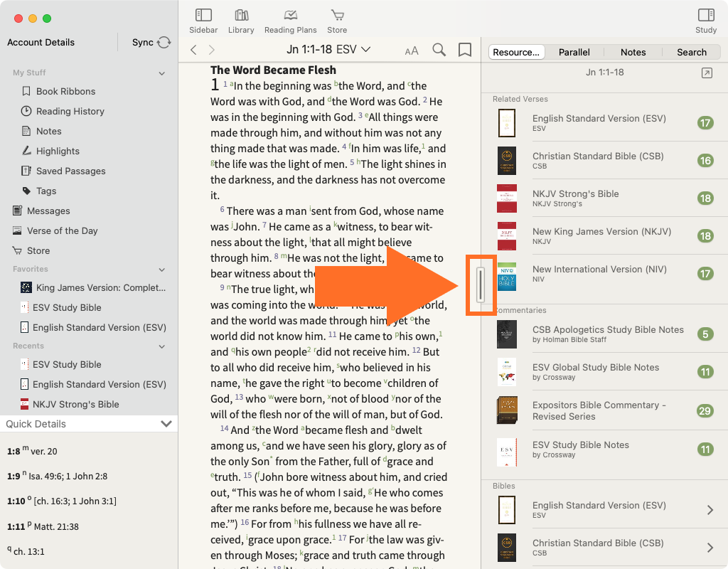
Task: Collapse the Favorites section
Action: (161, 270)
